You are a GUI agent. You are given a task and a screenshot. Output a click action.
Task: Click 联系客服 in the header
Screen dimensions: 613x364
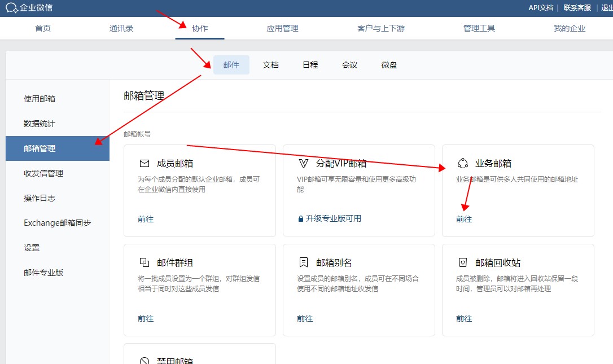point(577,8)
